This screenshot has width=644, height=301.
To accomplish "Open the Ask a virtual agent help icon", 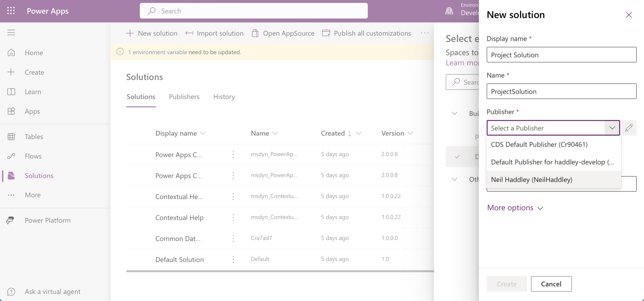I will tap(11, 292).
